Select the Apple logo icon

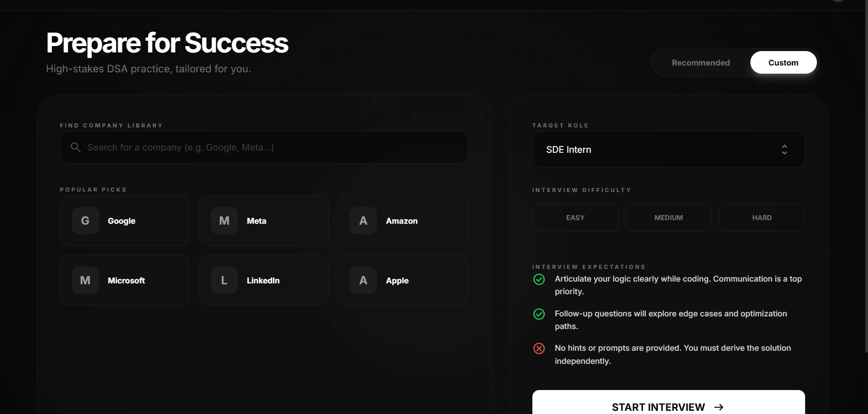click(x=363, y=280)
